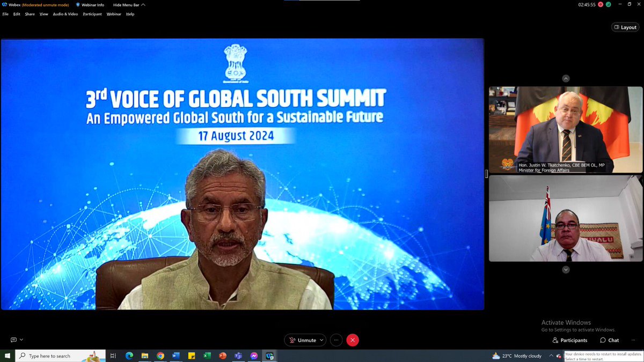Viewport: 644px width, 362px height.
Task: Click the Unmute button
Action: pyautogui.click(x=302, y=340)
